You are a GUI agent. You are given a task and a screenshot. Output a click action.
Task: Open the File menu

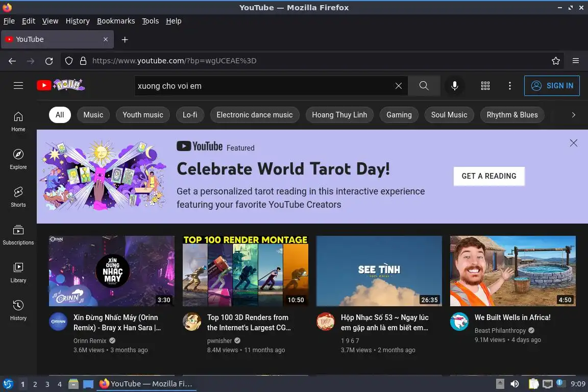pos(9,21)
